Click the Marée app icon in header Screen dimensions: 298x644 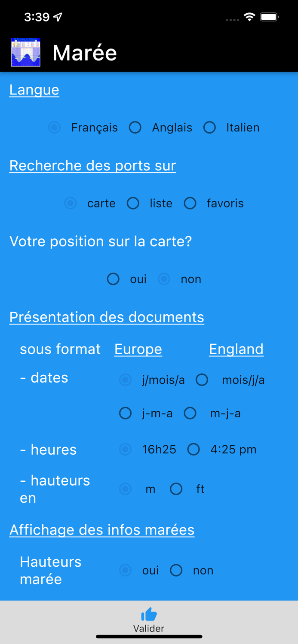25,52
